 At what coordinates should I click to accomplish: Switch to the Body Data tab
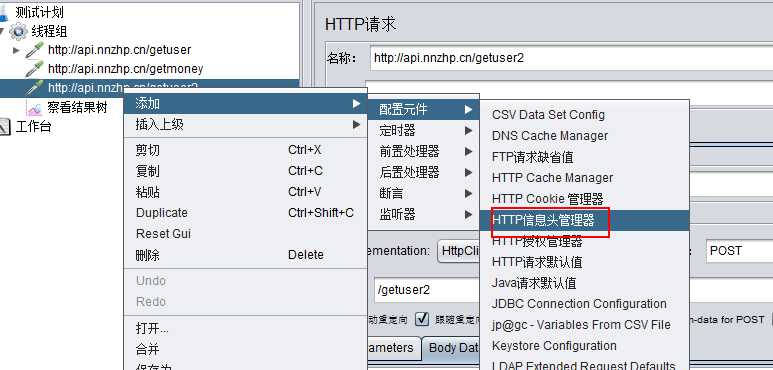point(452,348)
